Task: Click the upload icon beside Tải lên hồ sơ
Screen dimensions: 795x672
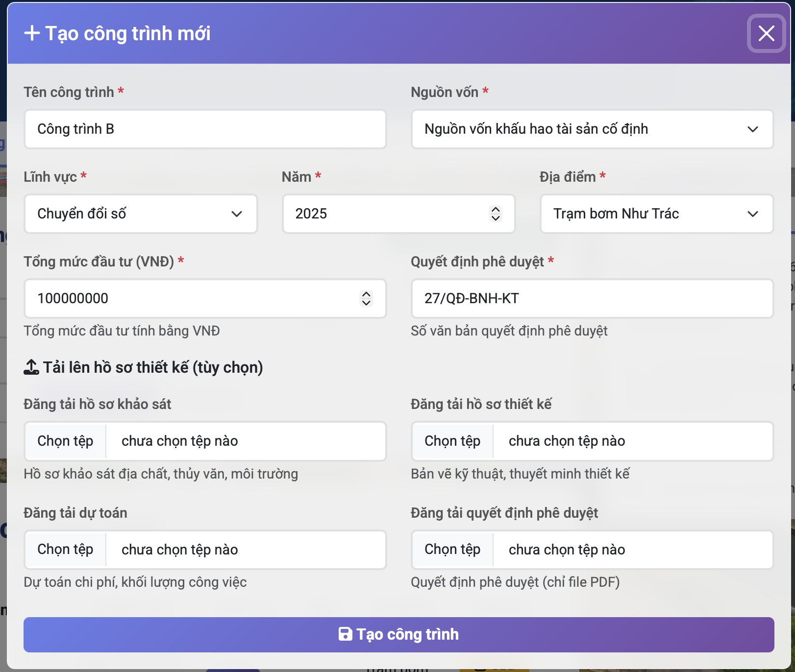Action: pos(31,367)
